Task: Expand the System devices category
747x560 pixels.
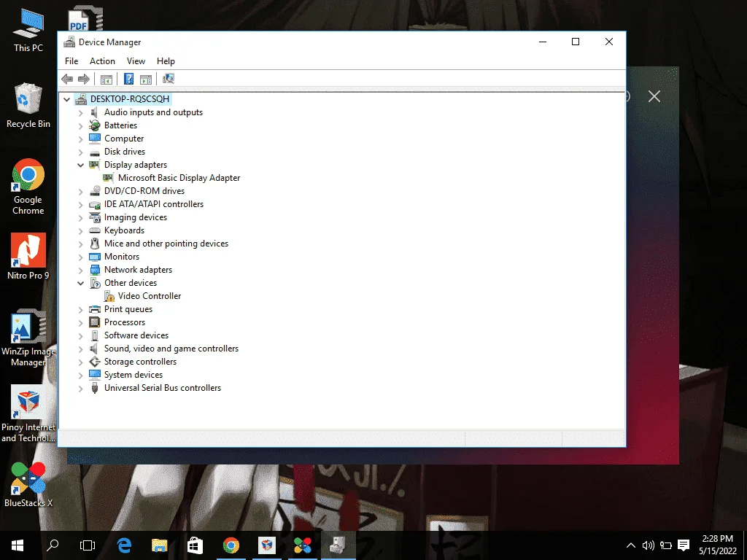Action: point(80,376)
